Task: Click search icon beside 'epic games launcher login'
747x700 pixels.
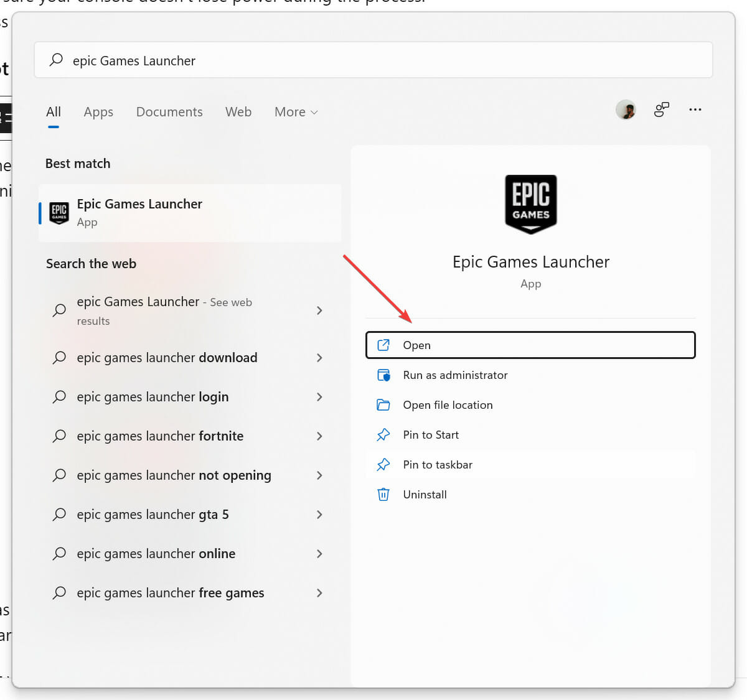Action: [x=59, y=397]
